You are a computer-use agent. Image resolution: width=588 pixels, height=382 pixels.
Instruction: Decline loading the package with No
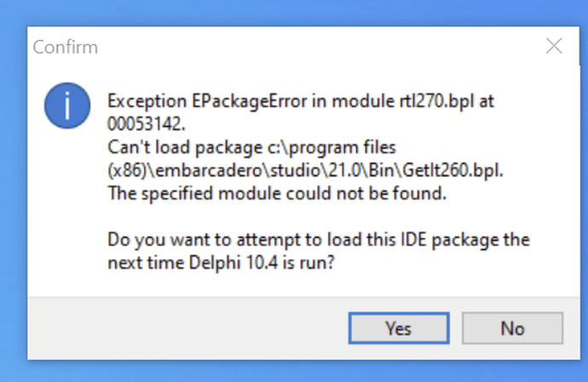pyautogui.click(x=512, y=328)
